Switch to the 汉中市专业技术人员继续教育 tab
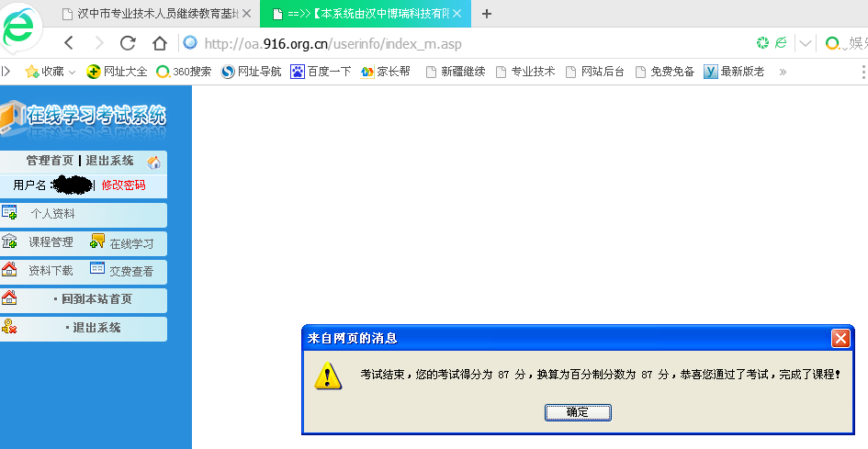This screenshot has height=449, width=868. pos(152,14)
